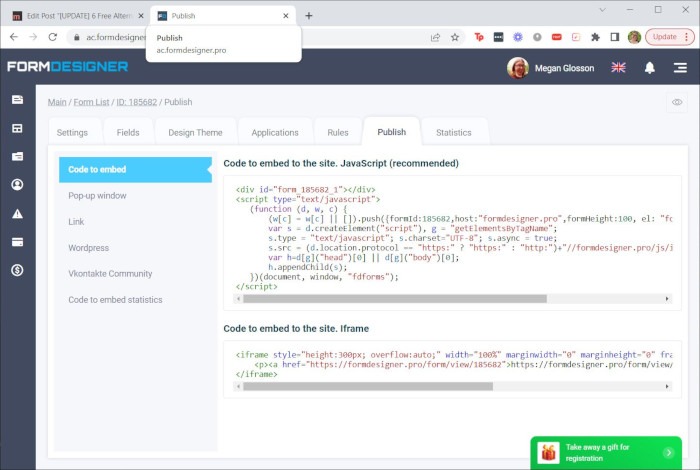700x470 pixels.
Task: Click the folder icon in left sidebar
Action: 17,156
